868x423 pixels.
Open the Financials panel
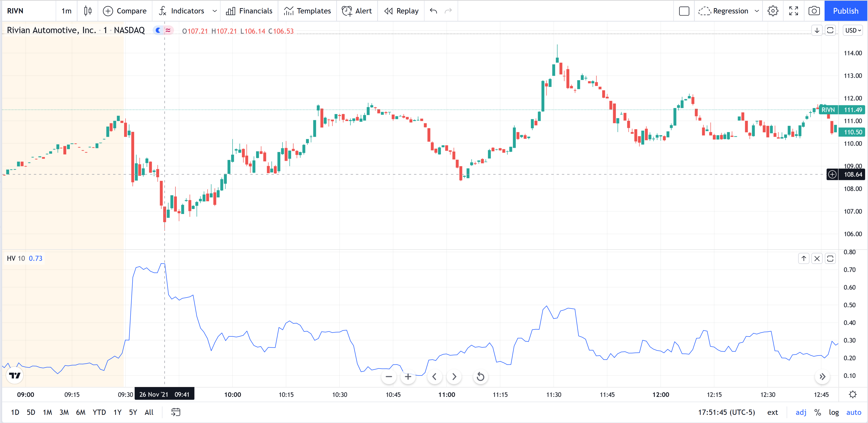[249, 11]
